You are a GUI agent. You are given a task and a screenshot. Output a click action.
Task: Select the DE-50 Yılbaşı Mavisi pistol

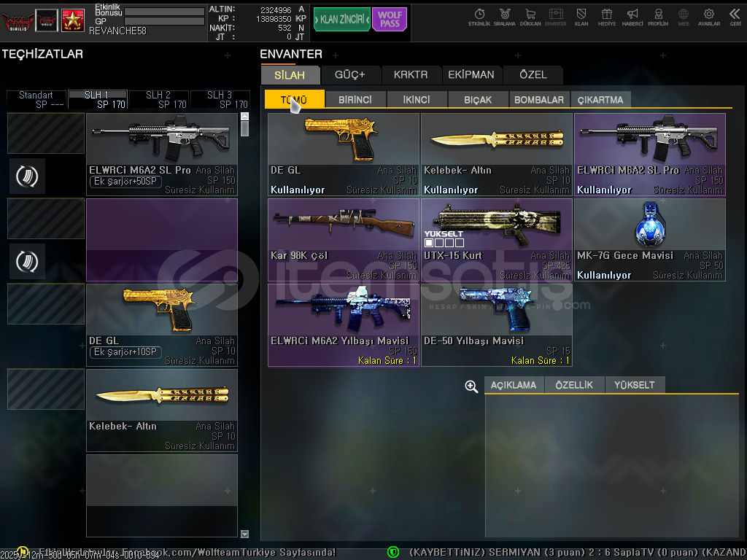(x=496, y=325)
